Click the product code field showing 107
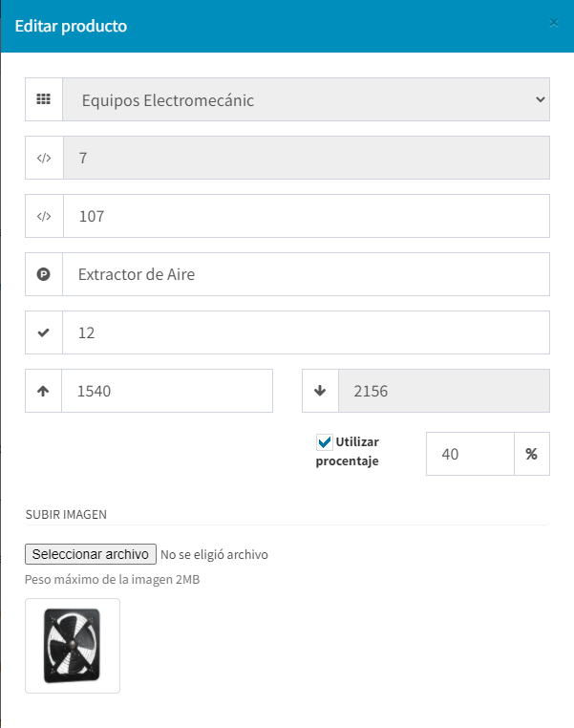574x728 pixels. pyautogui.click(x=306, y=216)
